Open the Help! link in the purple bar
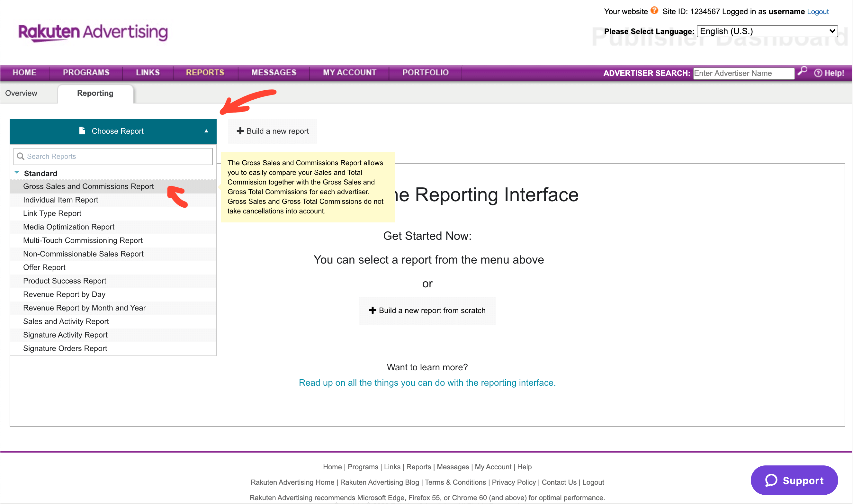Image resolution: width=853 pixels, height=504 pixels. [x=829, y=73]
